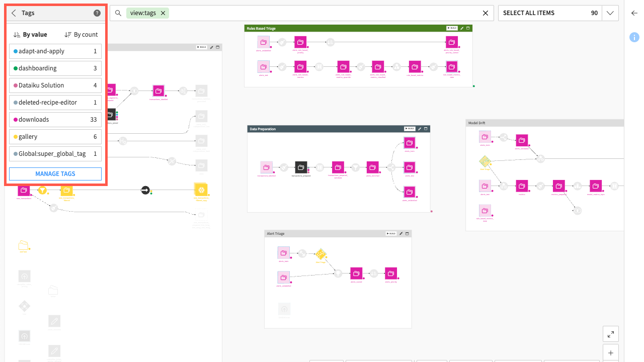Select alerts_train dataset in Data Preparation

(x=410, y=143)
